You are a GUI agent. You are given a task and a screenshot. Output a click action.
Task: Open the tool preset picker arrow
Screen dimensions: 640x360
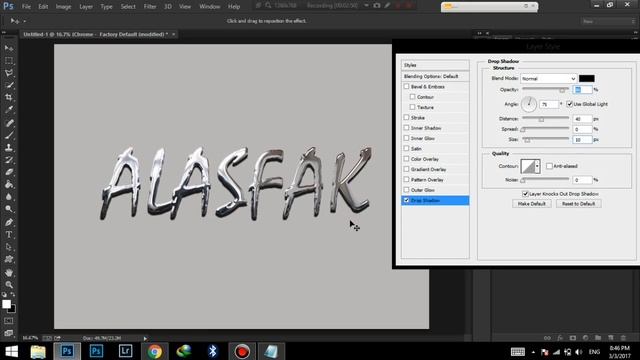(24, 21)
